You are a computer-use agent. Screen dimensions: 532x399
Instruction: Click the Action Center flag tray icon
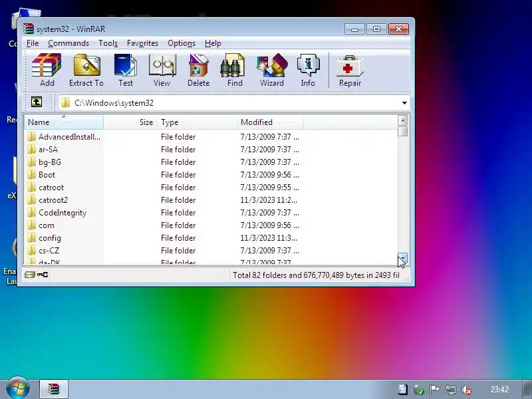coord(435,390)
